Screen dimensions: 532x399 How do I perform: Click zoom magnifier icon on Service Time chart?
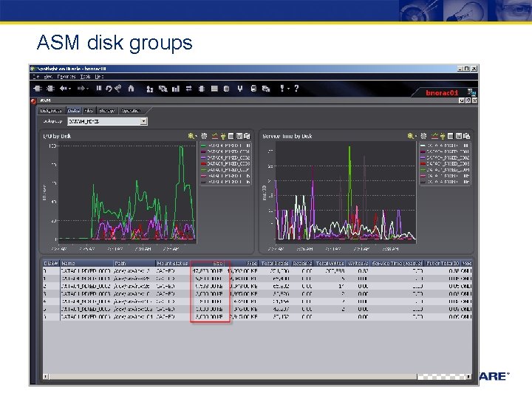point(410,136)
